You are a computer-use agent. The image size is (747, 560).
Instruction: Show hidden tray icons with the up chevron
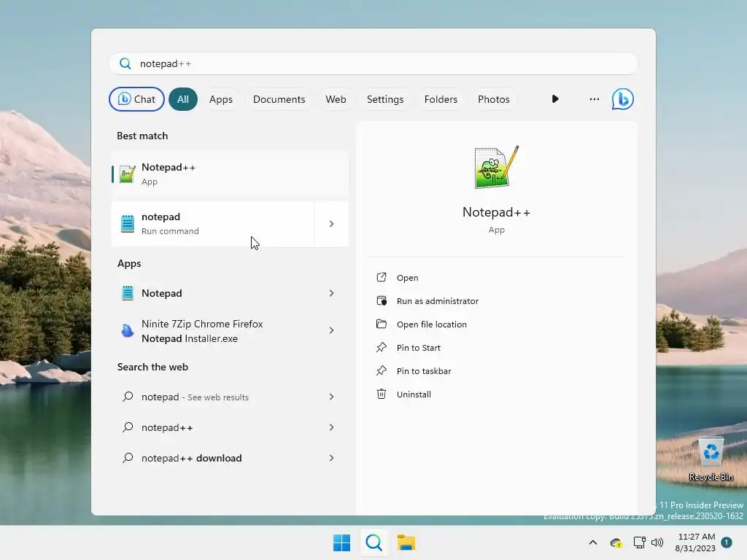[592, 542]
